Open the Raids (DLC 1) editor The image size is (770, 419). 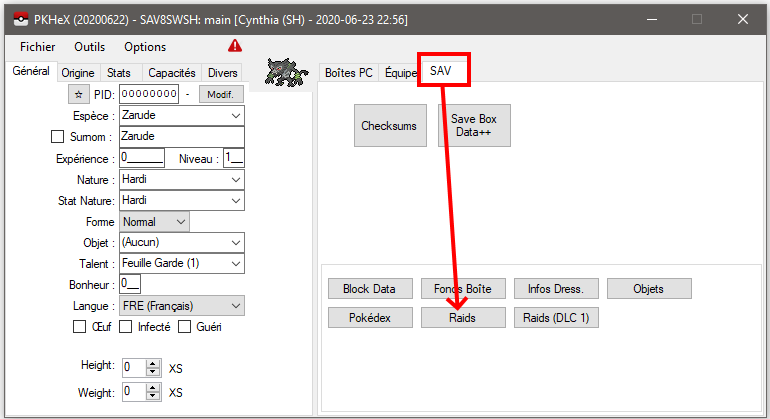tap(556, 318)
